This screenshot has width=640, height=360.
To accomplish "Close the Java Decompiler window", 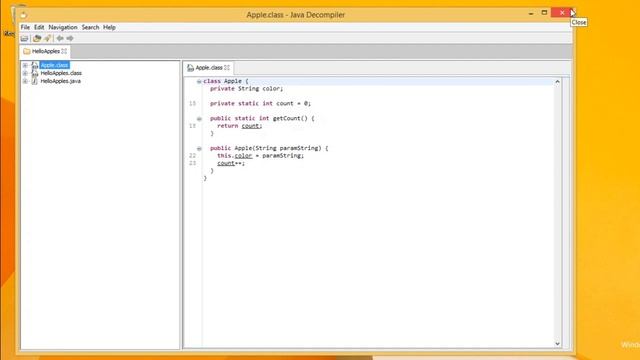I will coord(562,13).
